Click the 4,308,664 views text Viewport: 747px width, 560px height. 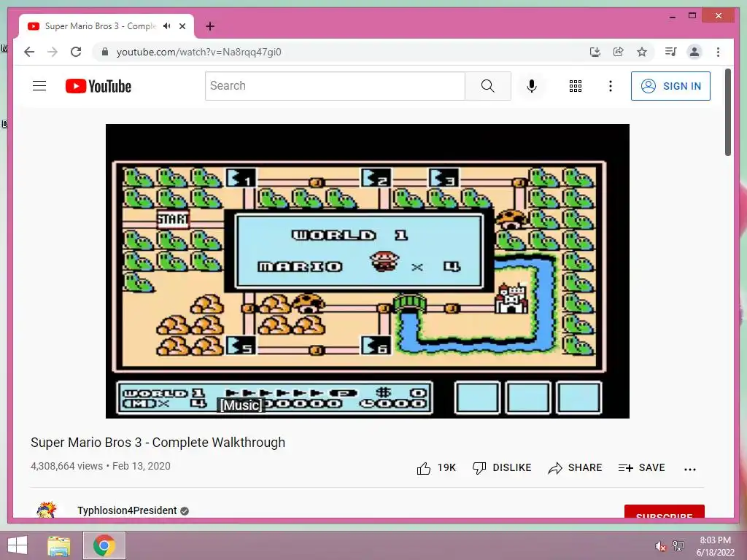[66, 466]
